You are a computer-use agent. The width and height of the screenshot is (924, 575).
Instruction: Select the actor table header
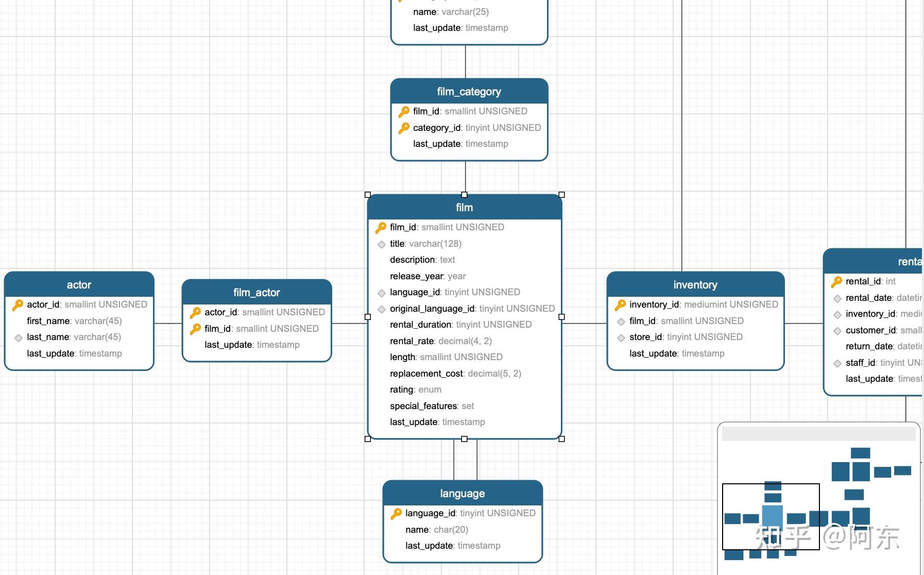(x=79, y=284)
